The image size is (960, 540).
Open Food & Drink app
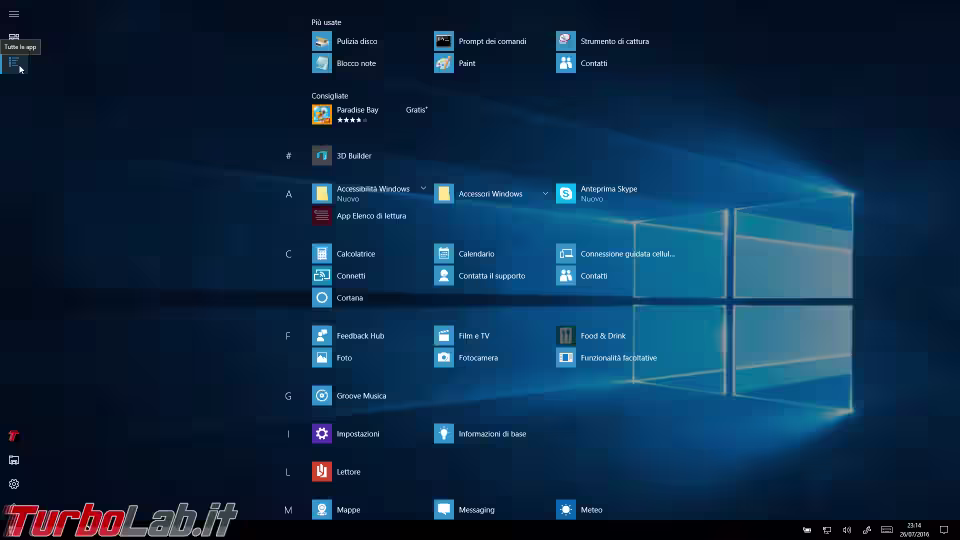591,336
